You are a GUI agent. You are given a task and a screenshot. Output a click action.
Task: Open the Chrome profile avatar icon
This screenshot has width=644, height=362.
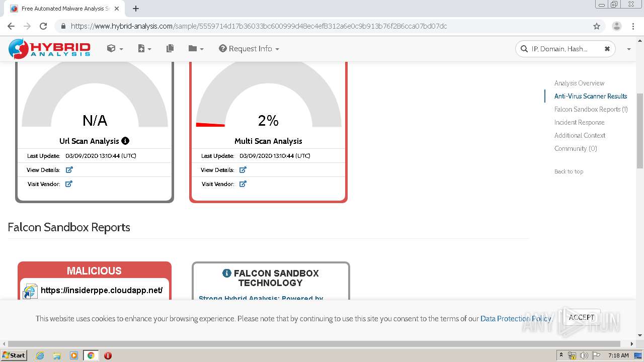click(616, 26)
